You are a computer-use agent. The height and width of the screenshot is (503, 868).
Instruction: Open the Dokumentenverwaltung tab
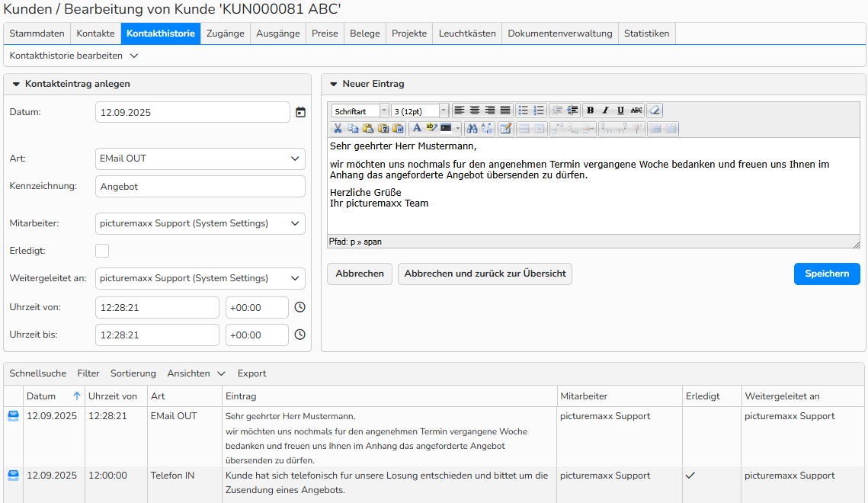559,34
